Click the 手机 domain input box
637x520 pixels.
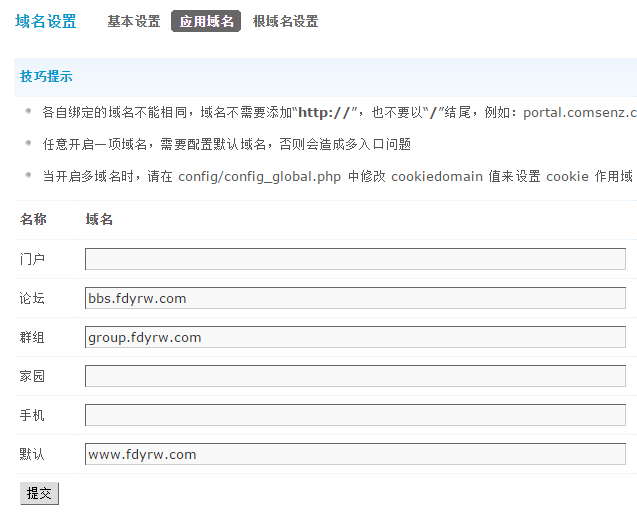tap(355, 415)
